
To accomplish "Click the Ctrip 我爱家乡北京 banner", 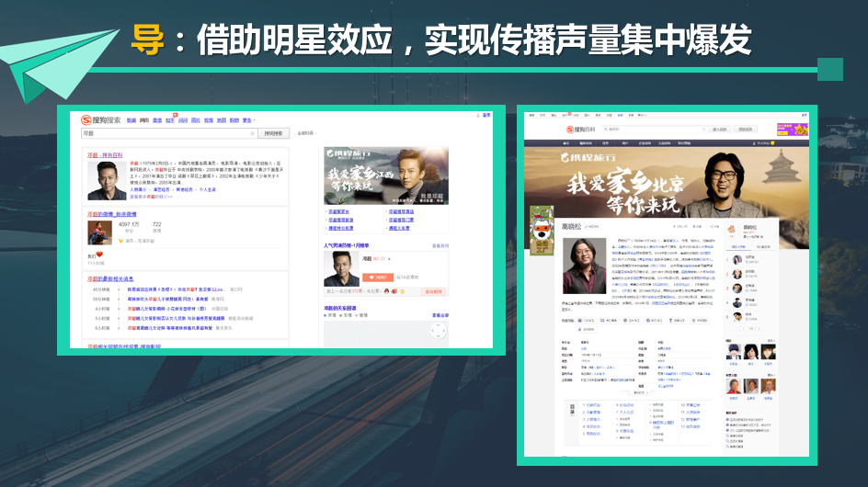I will (667, 183).
